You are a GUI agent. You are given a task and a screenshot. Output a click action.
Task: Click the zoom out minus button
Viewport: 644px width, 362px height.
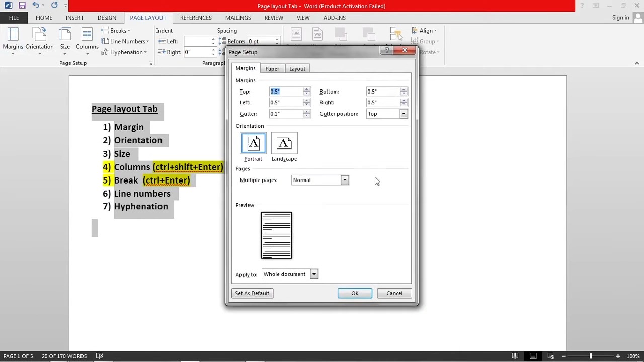coord(564,356)
